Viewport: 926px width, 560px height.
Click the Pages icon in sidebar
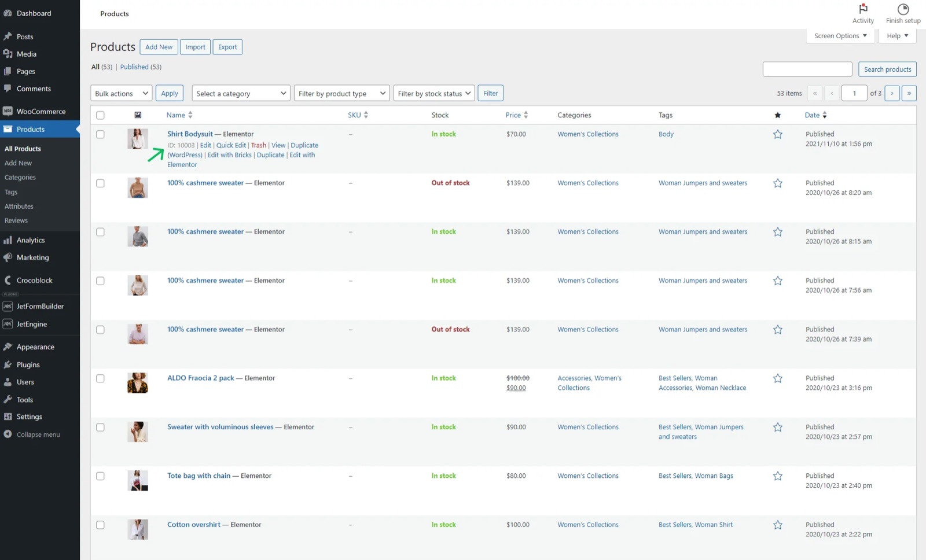pyautogui.click(x=8, y=71)
